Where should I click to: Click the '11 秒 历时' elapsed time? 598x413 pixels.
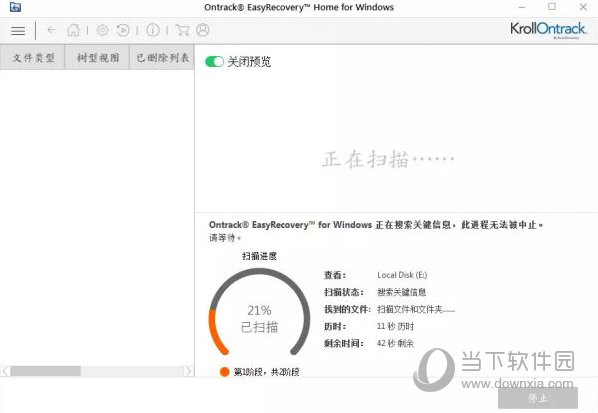coord(395,326)
